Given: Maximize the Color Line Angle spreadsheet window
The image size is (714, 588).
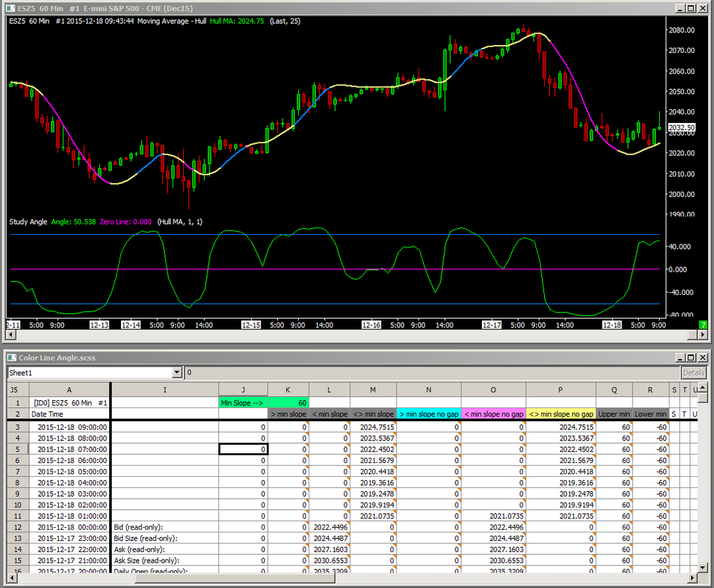Looking at the screenshot, I should click(691, 358).
